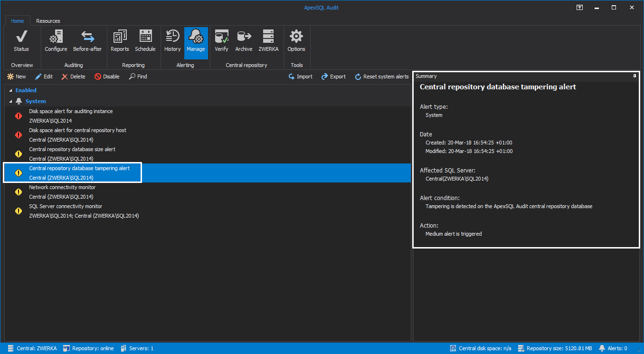The width and height of the screenshot is (644, 354).
Task: Click Servers: 1 in status bar
Action: click(137, 348)
